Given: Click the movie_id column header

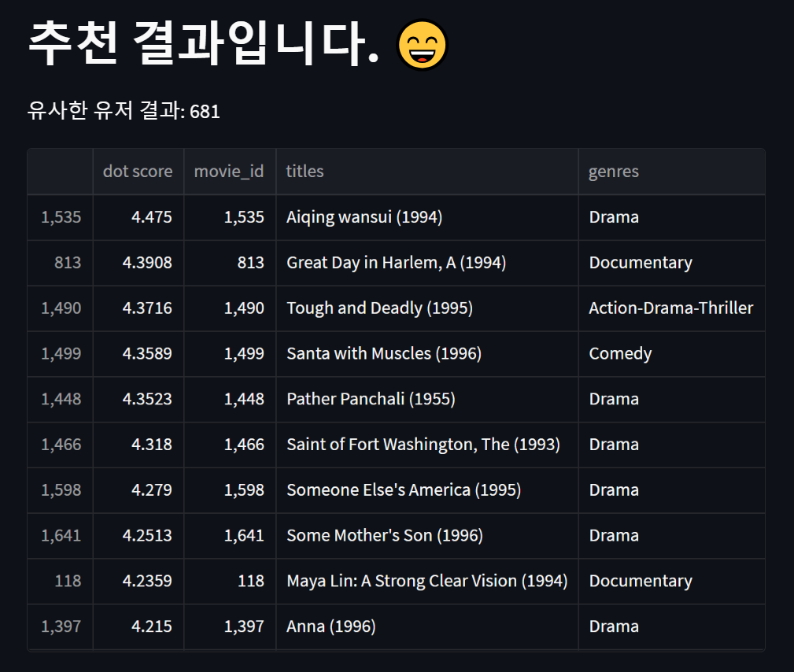Looking at the screenshot, I should coord(230,172).
